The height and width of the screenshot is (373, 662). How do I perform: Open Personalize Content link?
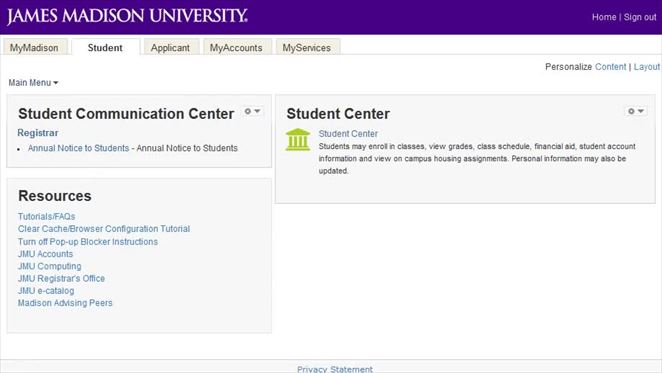[x=610, y=67]
